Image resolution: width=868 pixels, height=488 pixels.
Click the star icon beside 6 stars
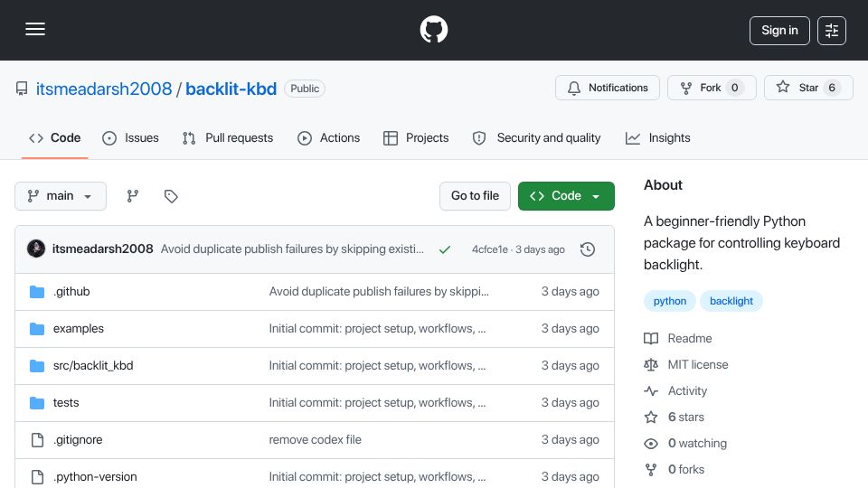651,418
